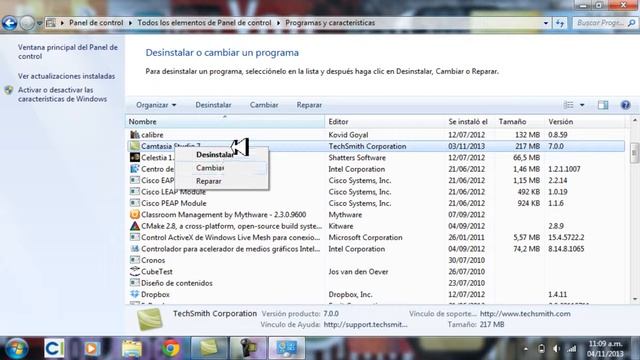Screen dimensions: 640x360
Task: Select the Cisco PEAP Module row
Action: coord(375,203)
